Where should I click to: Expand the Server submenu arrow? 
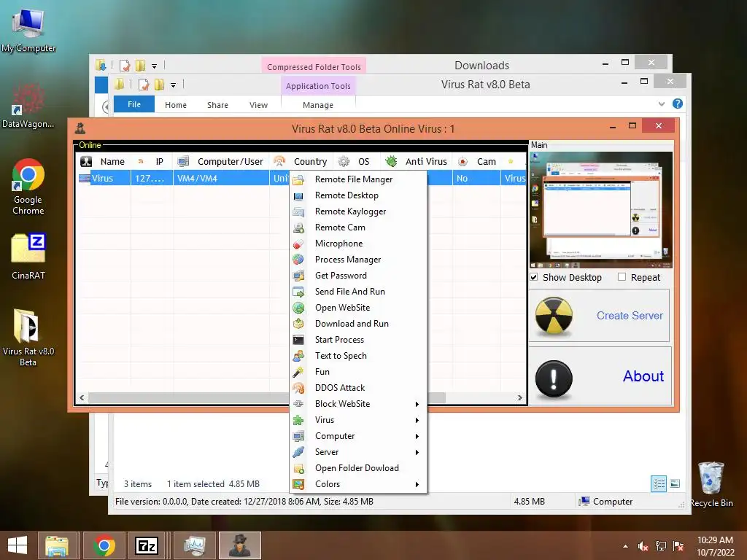coord(417,452)
